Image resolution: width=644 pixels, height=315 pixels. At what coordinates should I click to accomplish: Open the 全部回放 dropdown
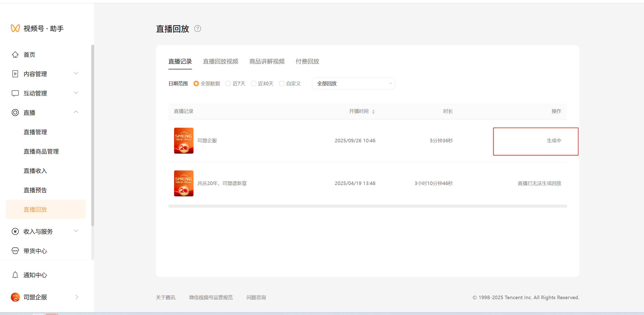pos(353,83)
